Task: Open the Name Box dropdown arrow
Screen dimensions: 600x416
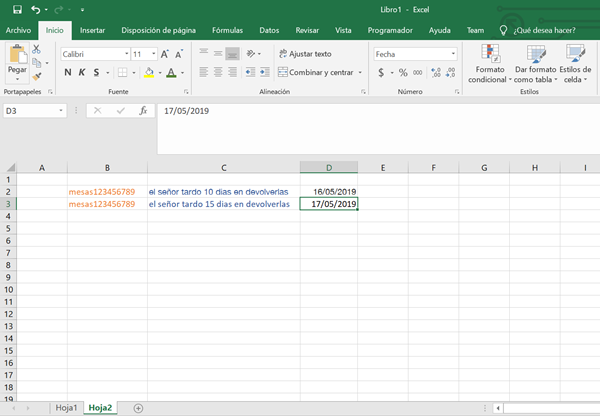Action: pyautogui.click(x=61, y=111)
